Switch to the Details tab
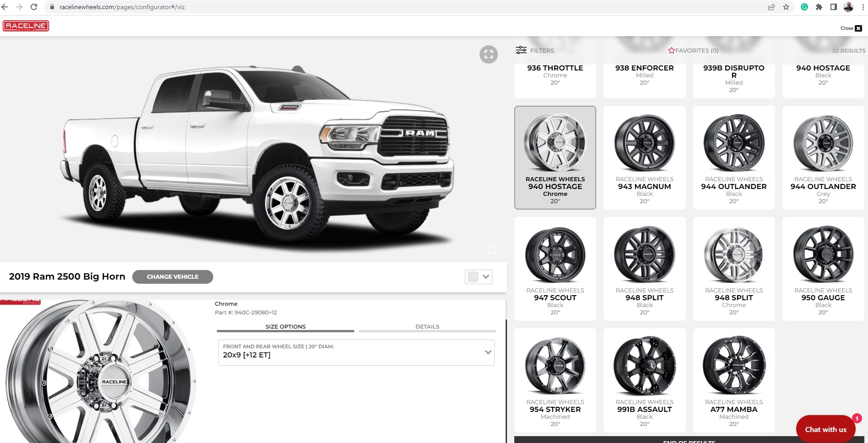The width and height of the screenshot is (868, 443). click(427, 327)
